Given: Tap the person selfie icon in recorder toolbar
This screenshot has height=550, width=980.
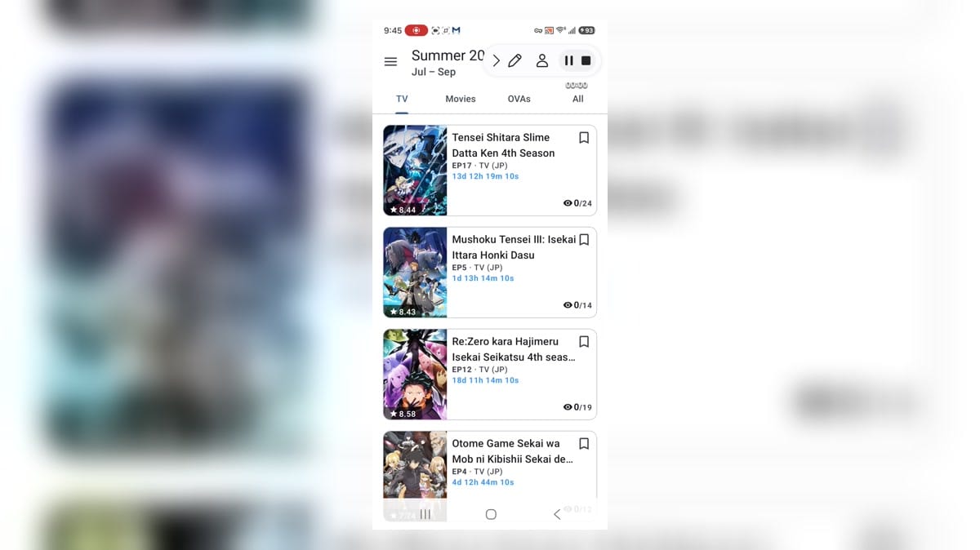Looking at the screenshot, I should 541,60.
